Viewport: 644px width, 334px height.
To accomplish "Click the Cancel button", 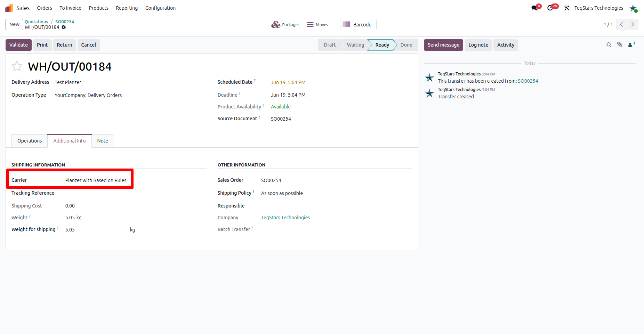I will point(89,45).
